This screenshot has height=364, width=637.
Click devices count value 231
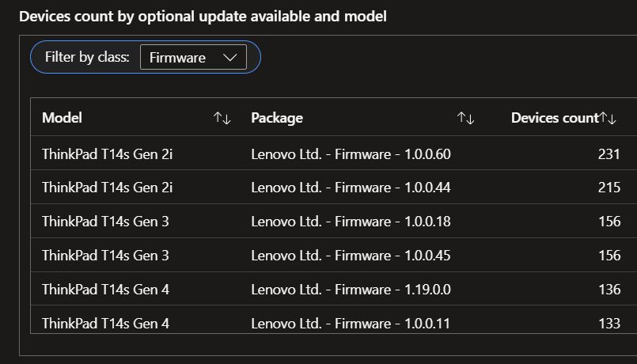[x=609, y=154]
